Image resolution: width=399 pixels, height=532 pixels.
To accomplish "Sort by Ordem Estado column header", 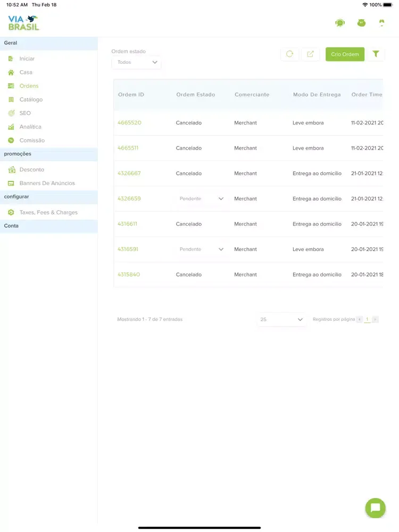I will 195,95.
